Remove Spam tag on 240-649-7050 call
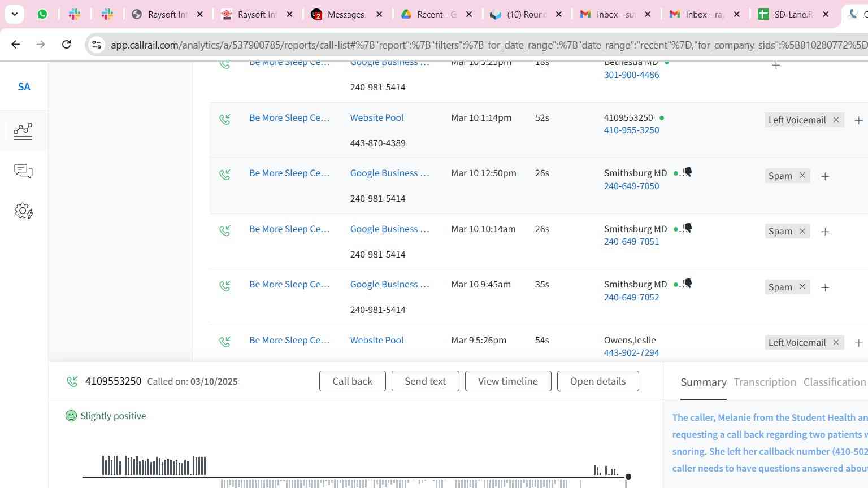 click(x=802, y=176)
